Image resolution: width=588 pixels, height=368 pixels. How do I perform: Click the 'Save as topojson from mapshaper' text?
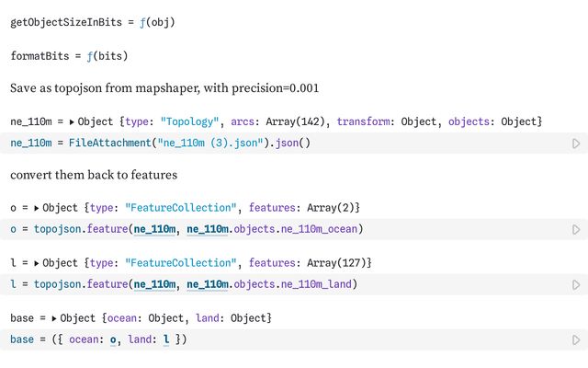click(x=164, y=88)
